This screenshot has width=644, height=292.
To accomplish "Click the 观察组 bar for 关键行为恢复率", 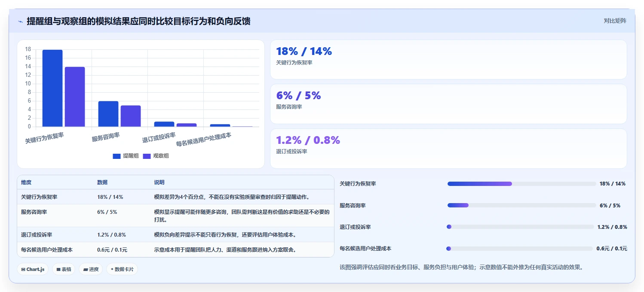I will click(x=75, y=97).
